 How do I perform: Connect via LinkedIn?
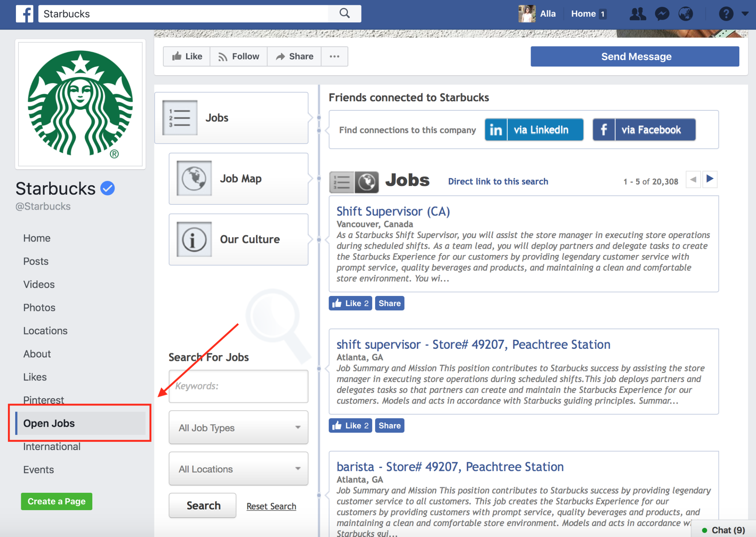[534, 130]
